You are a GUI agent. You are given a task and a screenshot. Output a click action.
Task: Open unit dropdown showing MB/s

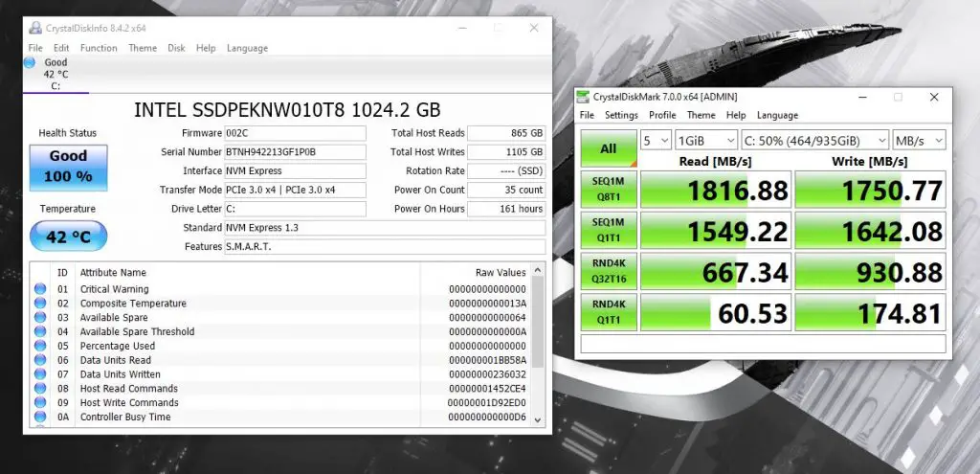919,140
